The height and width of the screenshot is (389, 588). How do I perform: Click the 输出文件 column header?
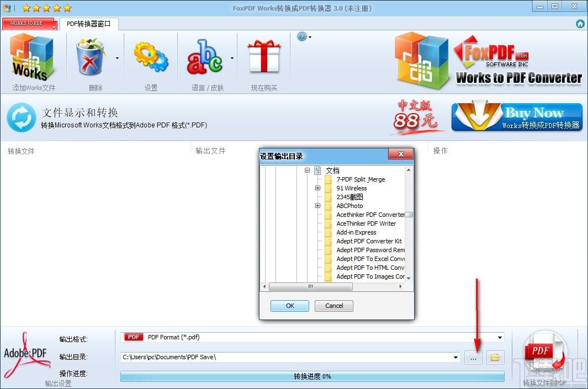click(210, 151)
